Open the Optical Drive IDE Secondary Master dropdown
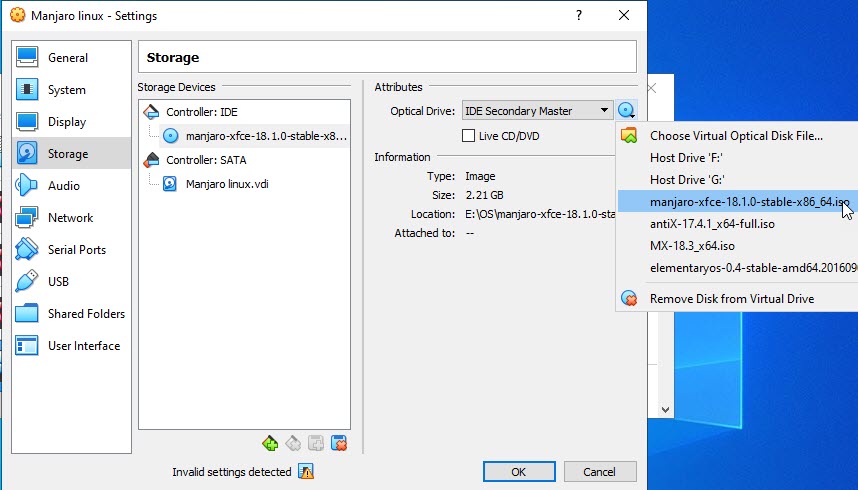Screen dimensions: 858x490 tap(537, 111)
